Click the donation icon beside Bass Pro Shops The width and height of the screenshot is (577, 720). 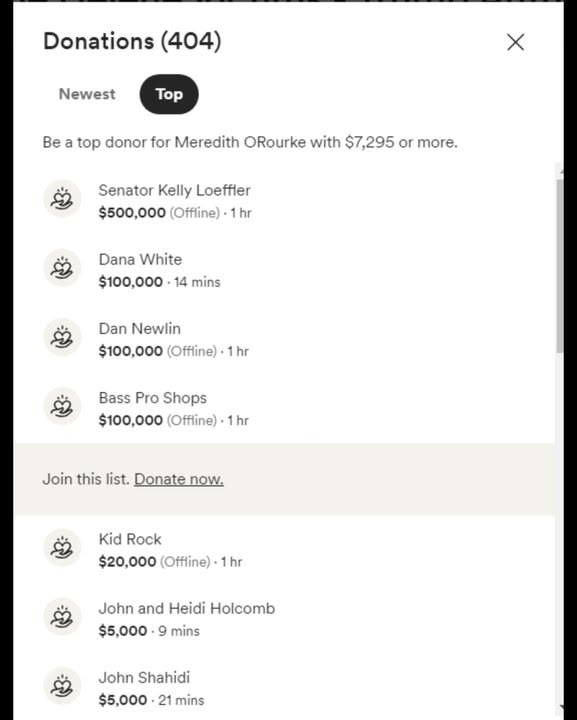tap(62, 406)
